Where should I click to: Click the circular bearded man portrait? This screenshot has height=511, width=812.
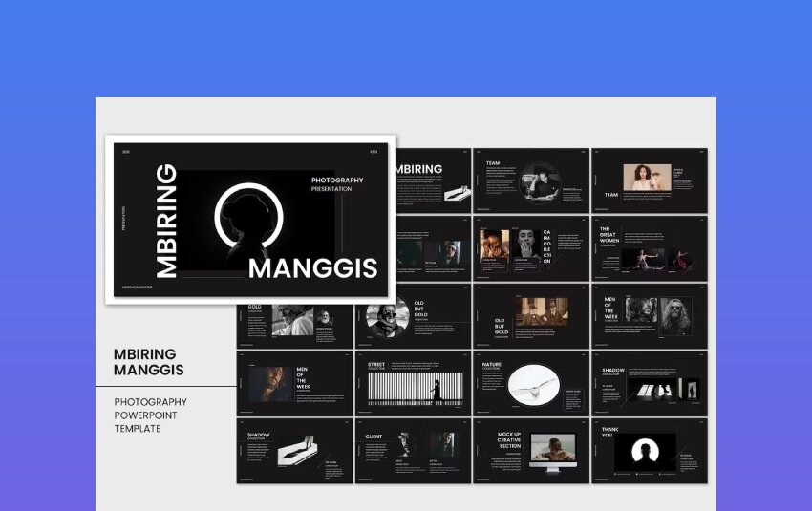coord(389,317)
